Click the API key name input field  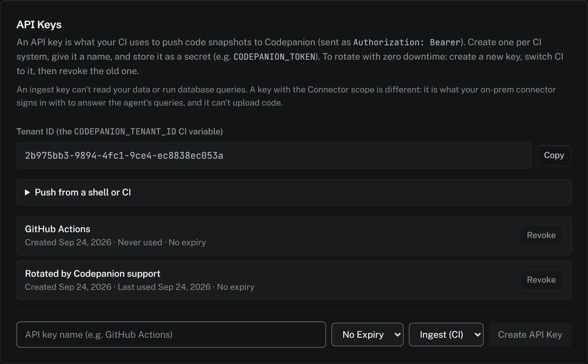(171, 334)
